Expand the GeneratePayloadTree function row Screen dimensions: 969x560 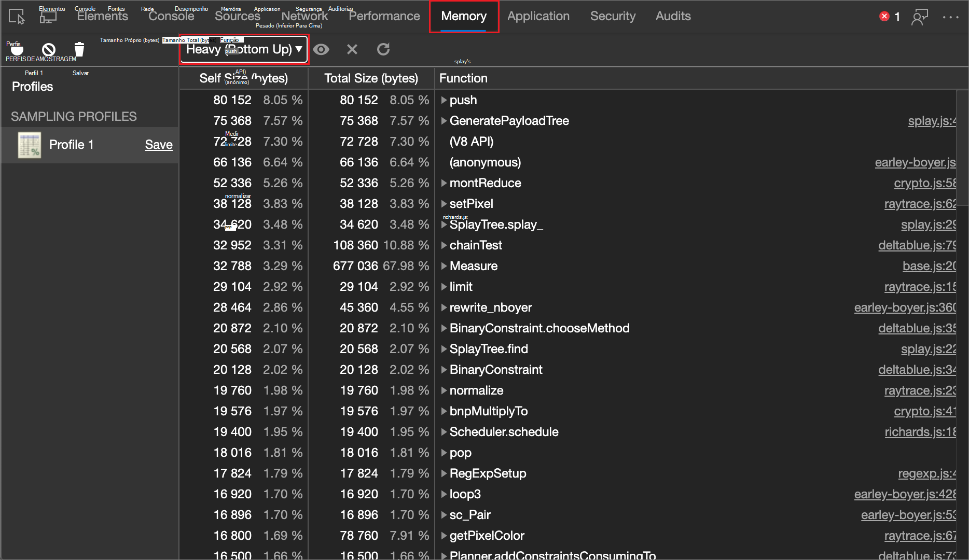pos(444,121)
